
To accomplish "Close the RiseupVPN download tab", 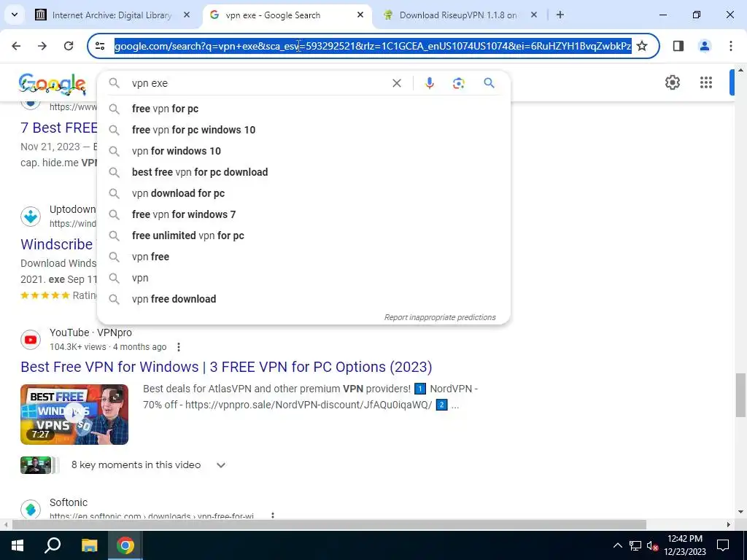I will tap(533, 15).
